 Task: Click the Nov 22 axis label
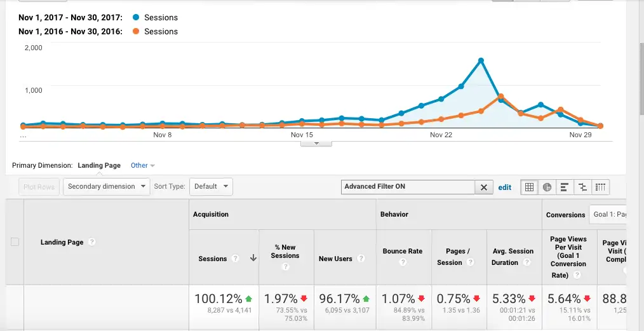(x=441, y=135)
